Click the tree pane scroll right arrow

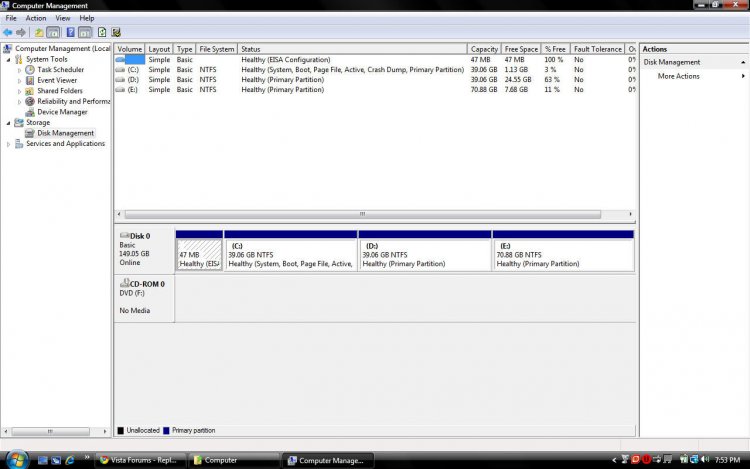point(105,431)
